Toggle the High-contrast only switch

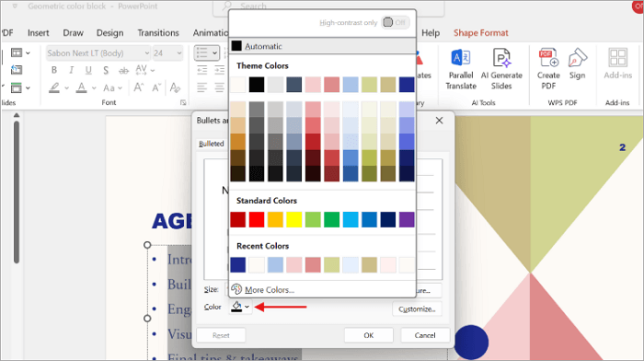tap(395, 23)
